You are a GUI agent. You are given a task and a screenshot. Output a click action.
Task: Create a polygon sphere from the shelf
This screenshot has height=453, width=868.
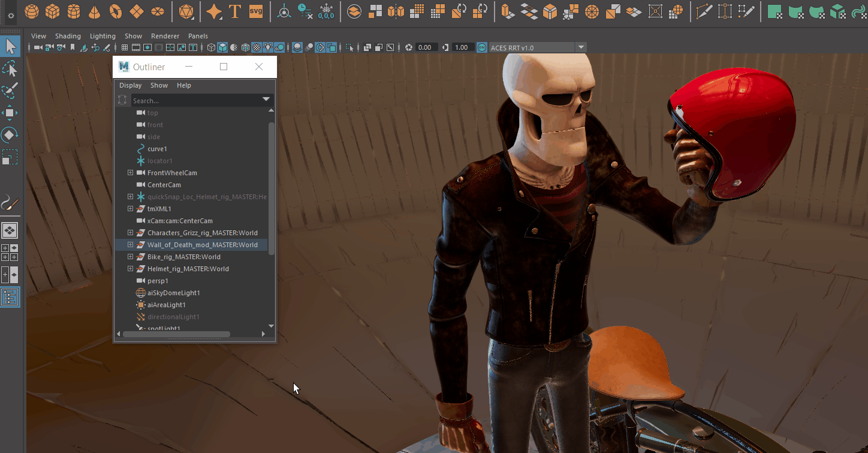tap(31, 11)
